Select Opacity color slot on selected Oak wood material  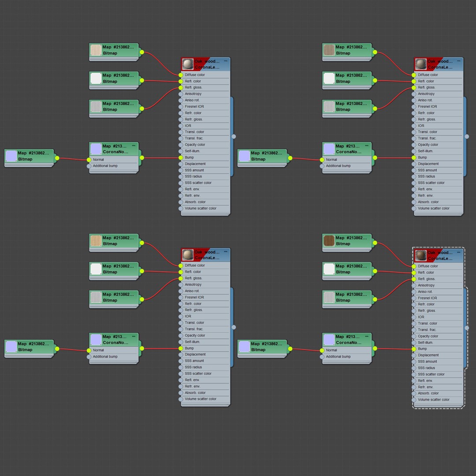pyautogui.click(x=438, y=336)
